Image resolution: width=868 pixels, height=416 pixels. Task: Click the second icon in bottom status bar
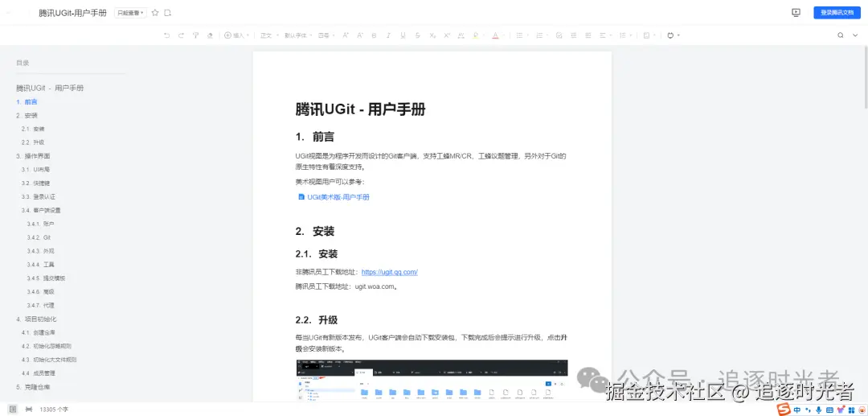point(28,410)
